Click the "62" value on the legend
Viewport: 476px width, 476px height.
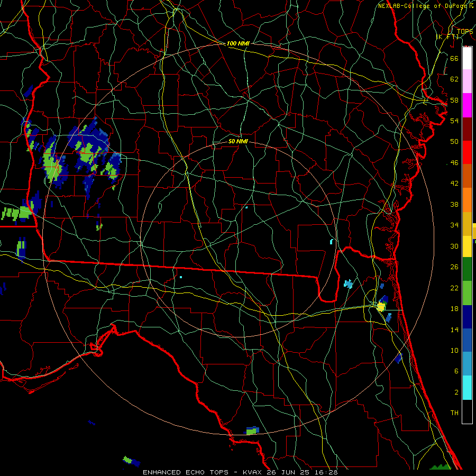(454, 79)
